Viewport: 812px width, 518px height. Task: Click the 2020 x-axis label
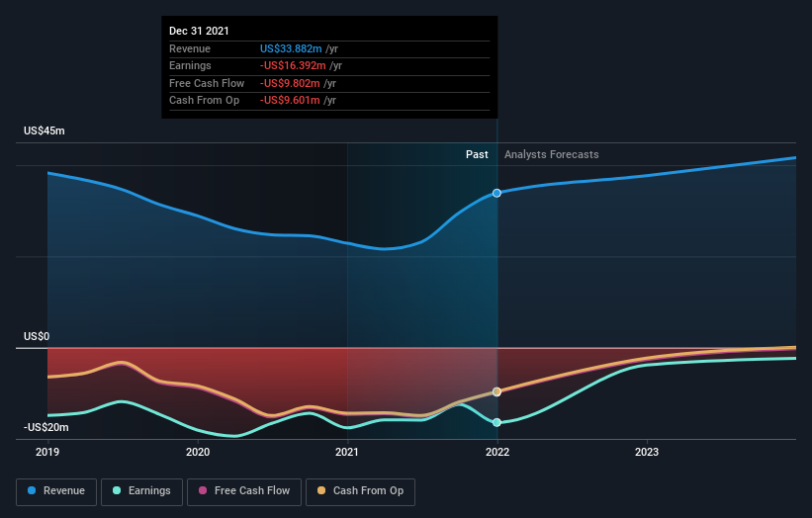(x=198, y=452)
